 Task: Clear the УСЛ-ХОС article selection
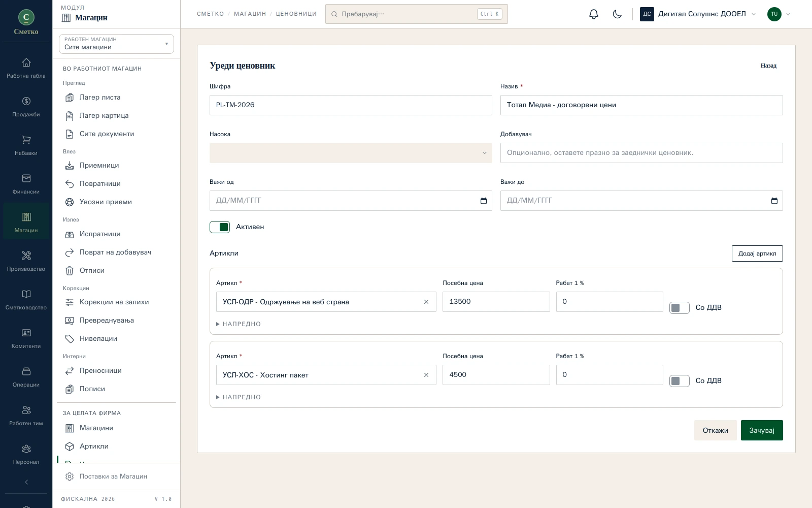426,375
